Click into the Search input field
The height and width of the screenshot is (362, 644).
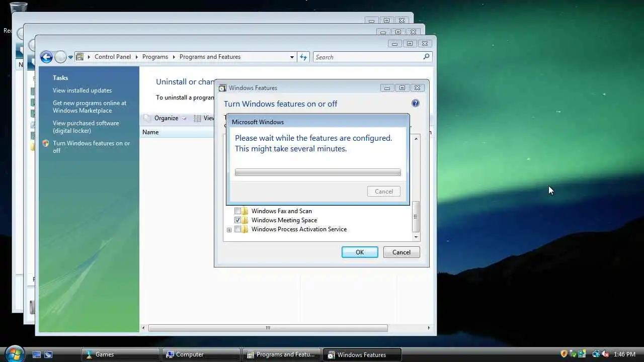pos(368,57)
